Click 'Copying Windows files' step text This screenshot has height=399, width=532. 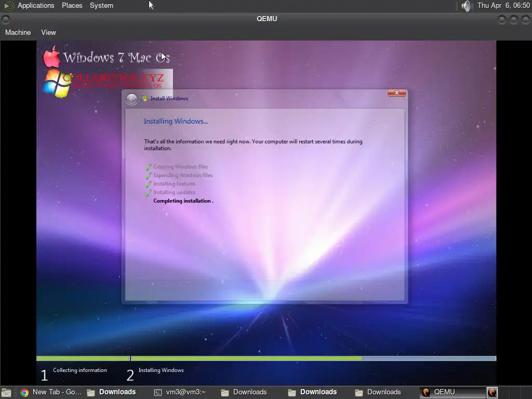click(x=180, y=167)
